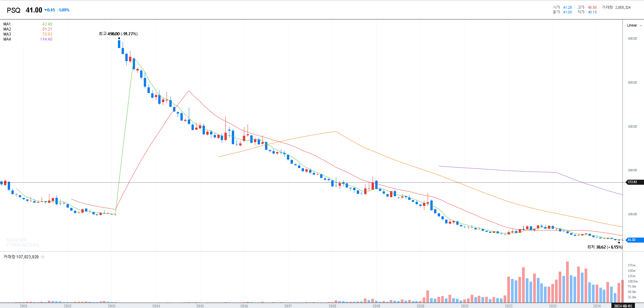Select the MA4 value 144.40 in the legend
Screen dimensions: 644x308
(46, 39)
